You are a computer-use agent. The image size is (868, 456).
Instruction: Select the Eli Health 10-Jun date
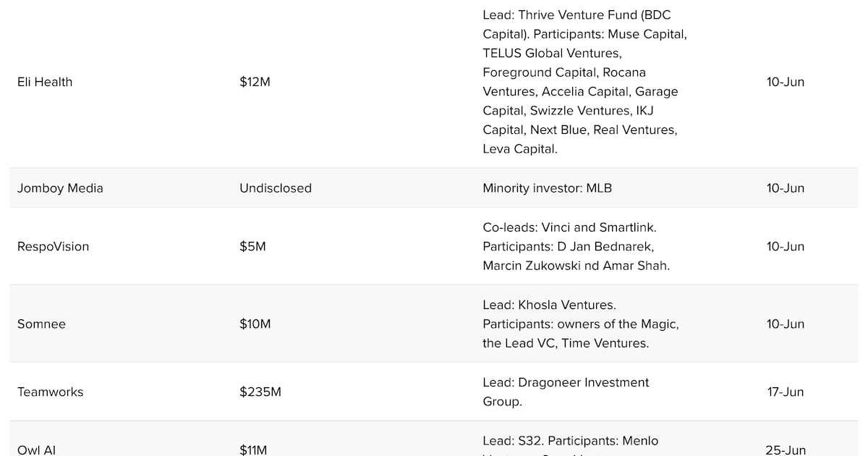click(x=785, y=82)
